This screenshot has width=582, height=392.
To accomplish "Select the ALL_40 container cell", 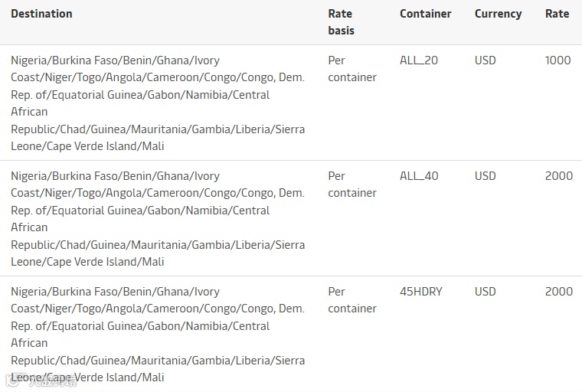I will (x=419, y=176).
